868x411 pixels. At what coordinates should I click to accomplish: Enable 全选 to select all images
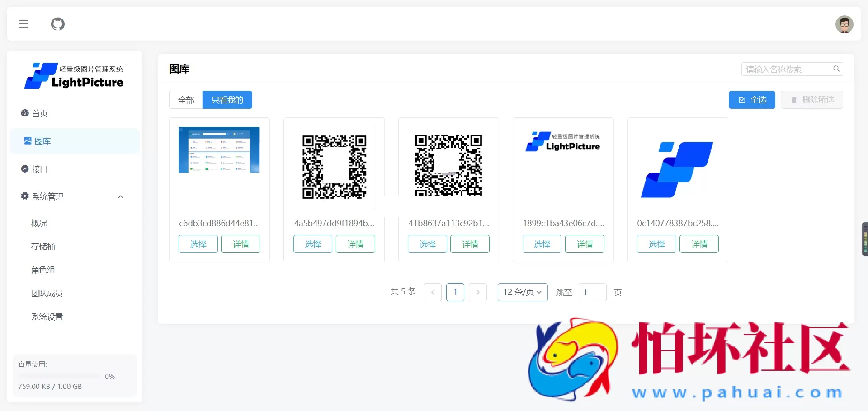tap(751, 99)
